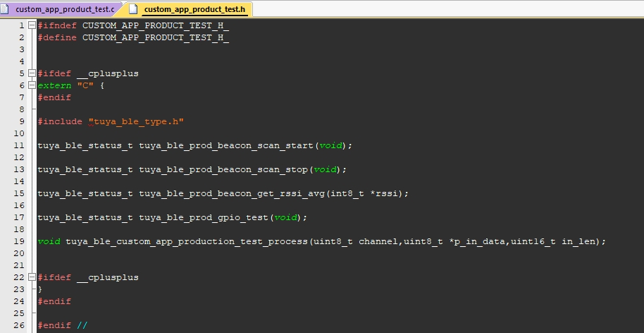The image size is (644, 333).
Task: Click the tuya_ble_prod_beacon_scan_start function name
Action: [225, 145]
